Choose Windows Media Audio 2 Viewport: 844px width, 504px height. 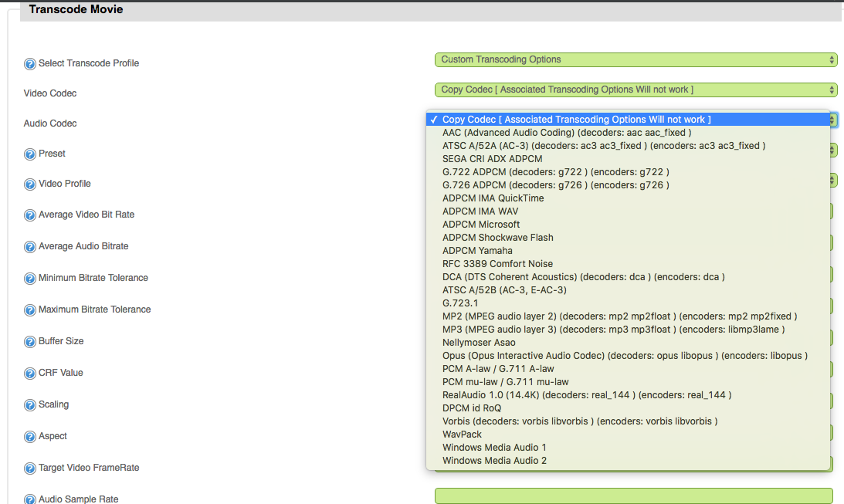[x=628, y=461]
